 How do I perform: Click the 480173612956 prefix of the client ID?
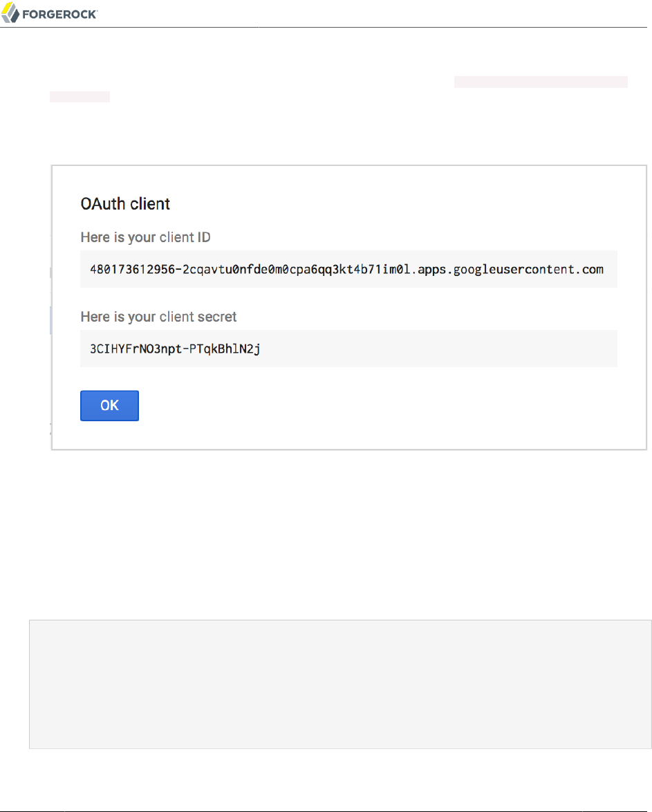[x=131, y=269]
